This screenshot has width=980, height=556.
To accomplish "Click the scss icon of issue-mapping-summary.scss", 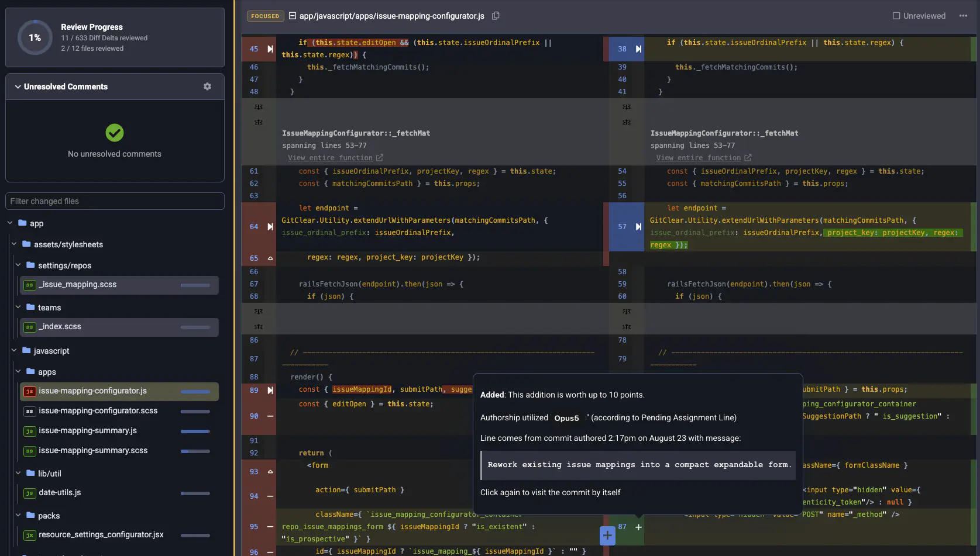I will pos(29,451).
